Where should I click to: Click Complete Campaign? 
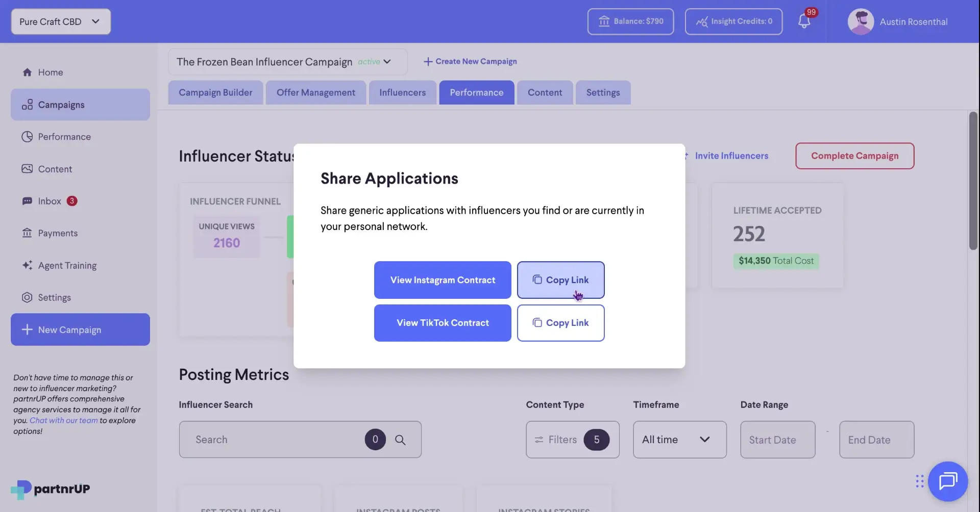click(854, 156)
